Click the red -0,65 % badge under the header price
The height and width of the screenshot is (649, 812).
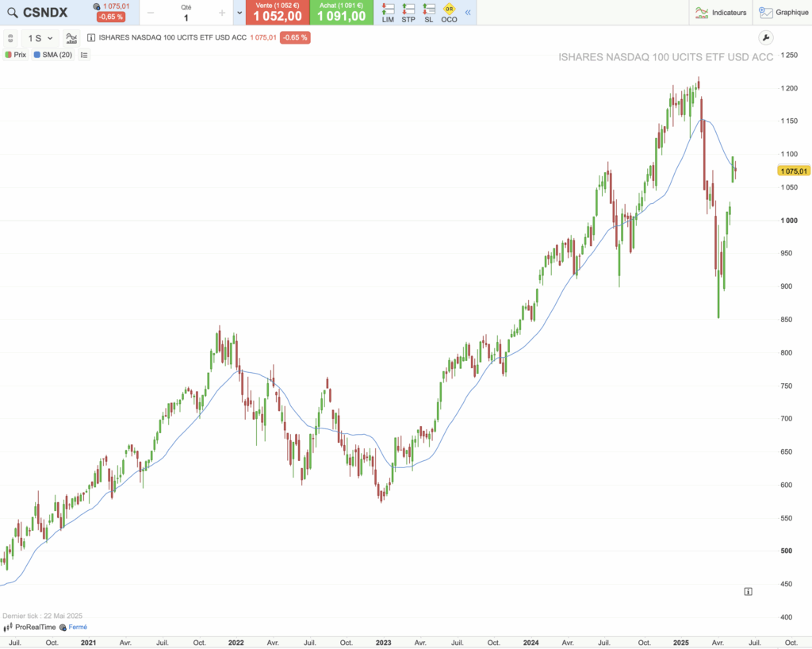111,17
